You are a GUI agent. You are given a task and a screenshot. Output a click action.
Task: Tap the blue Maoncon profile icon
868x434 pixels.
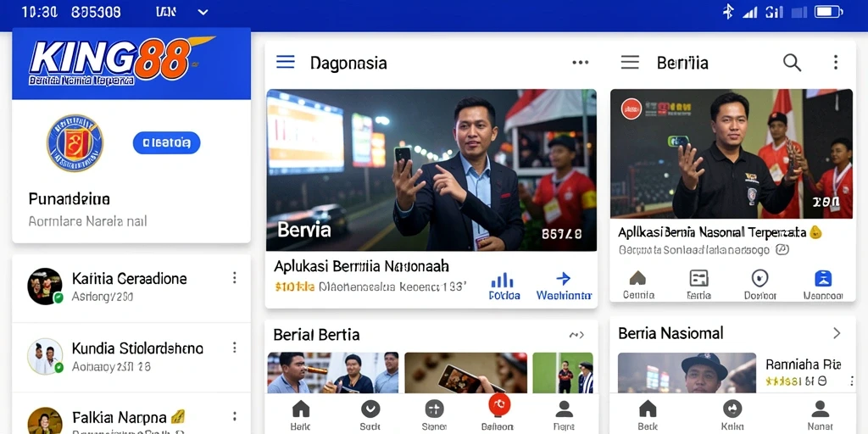pos(823,278)
